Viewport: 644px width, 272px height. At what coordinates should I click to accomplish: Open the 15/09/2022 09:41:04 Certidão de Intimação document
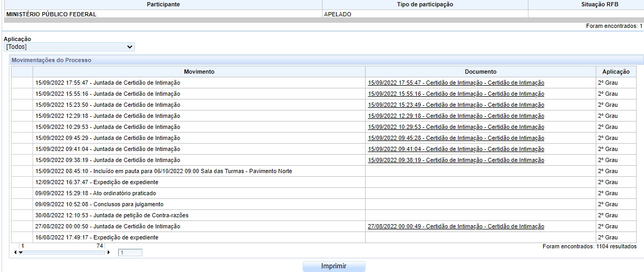coord(456,149)
